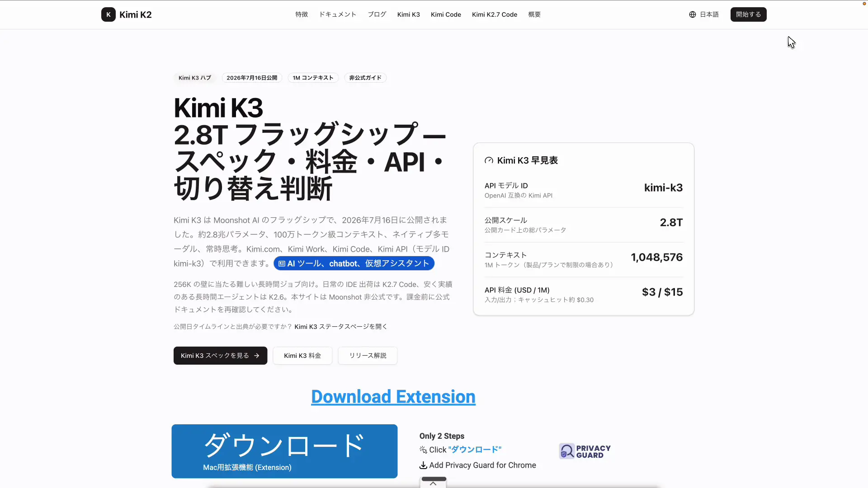Select the Kimi Code nav item
The width and height of the screenshot is (868, 488).
click(x=446, y=14)
